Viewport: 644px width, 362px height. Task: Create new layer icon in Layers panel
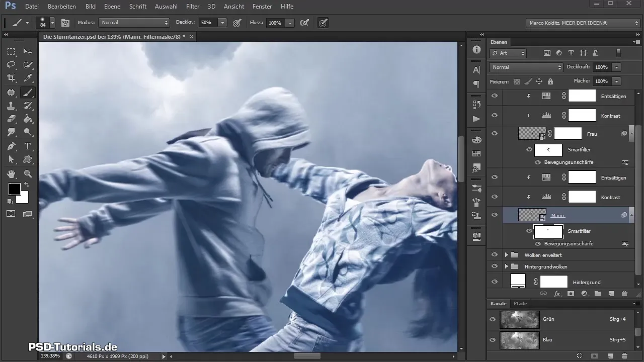click(611, 293)
